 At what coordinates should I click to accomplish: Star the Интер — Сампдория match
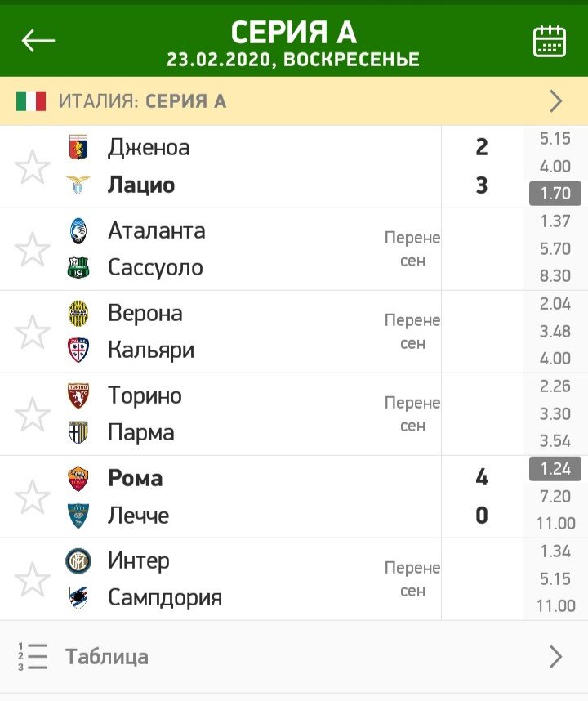[x=31, y=580]
